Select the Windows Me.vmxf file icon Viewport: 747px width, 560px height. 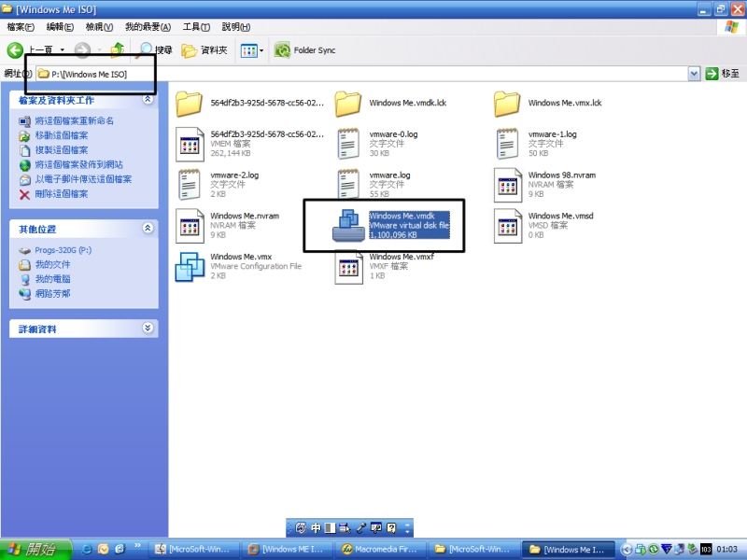pyautogui.click(x=348, y=268)
